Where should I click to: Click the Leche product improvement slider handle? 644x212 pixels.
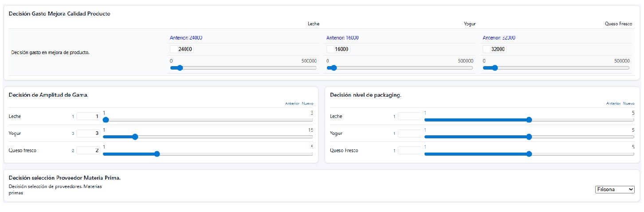click(x=180, y=68)
